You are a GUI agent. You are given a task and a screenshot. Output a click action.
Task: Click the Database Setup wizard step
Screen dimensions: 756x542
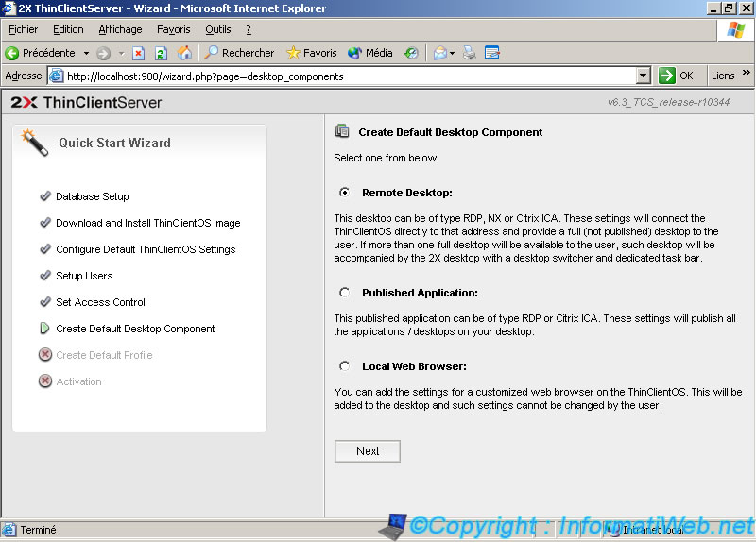pos(92,196)
